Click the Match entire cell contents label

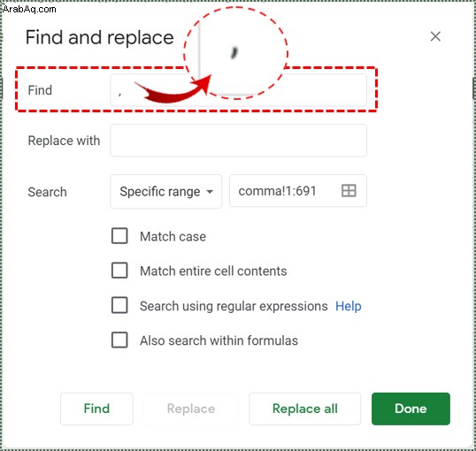213,271
